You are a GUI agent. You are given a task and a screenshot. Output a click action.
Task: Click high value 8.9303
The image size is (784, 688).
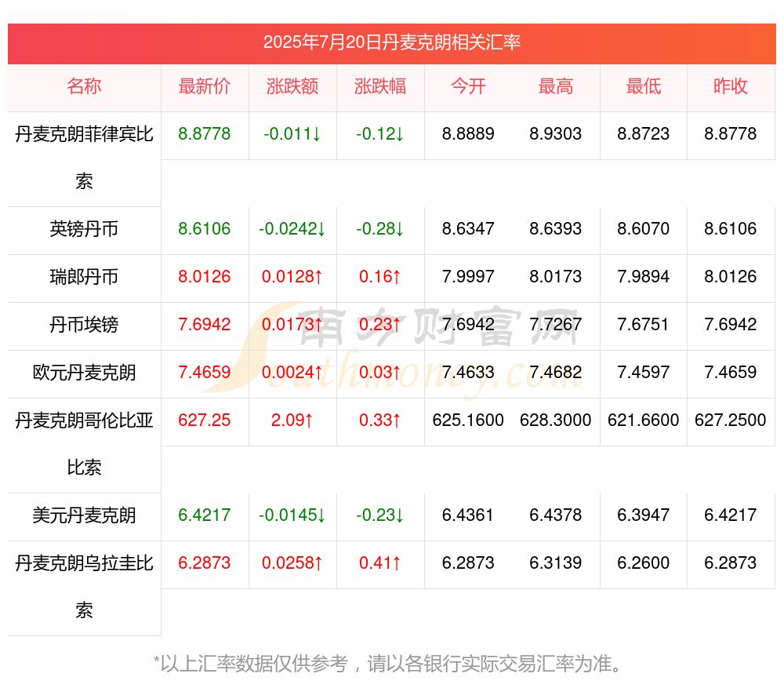pos(556,134)
